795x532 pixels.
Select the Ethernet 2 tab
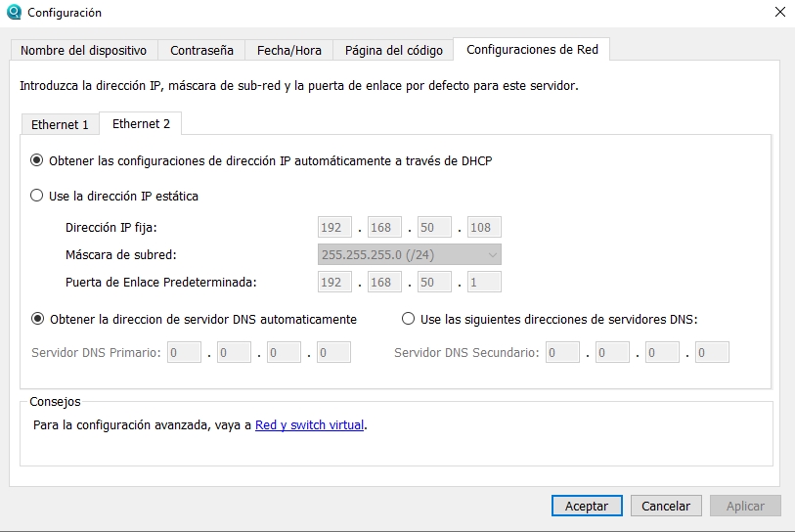[141, 124]
